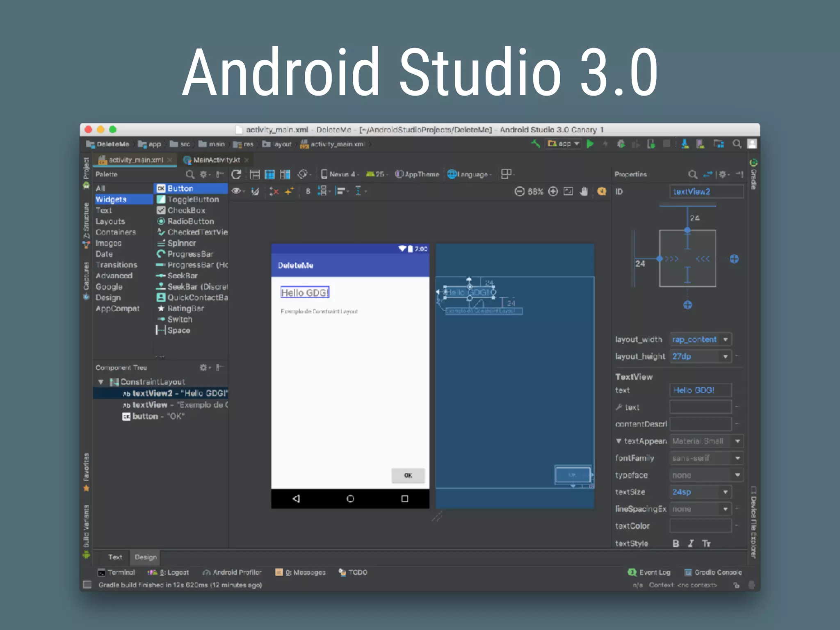Open the AVD Manager device icon
840x630 pixels.
point(701,144)
